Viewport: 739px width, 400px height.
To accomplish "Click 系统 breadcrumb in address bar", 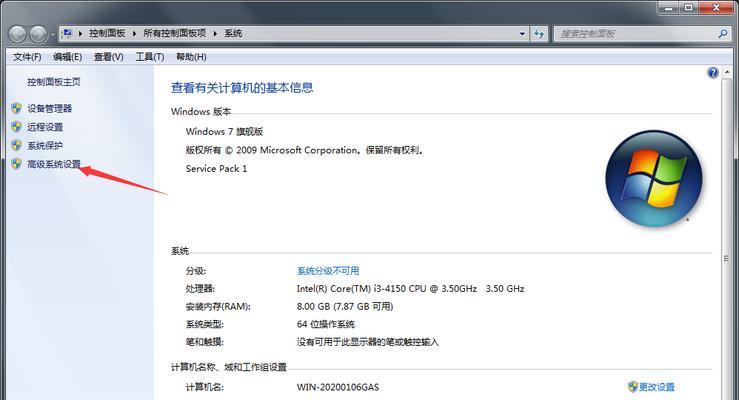I will click(x=233, y=33).
